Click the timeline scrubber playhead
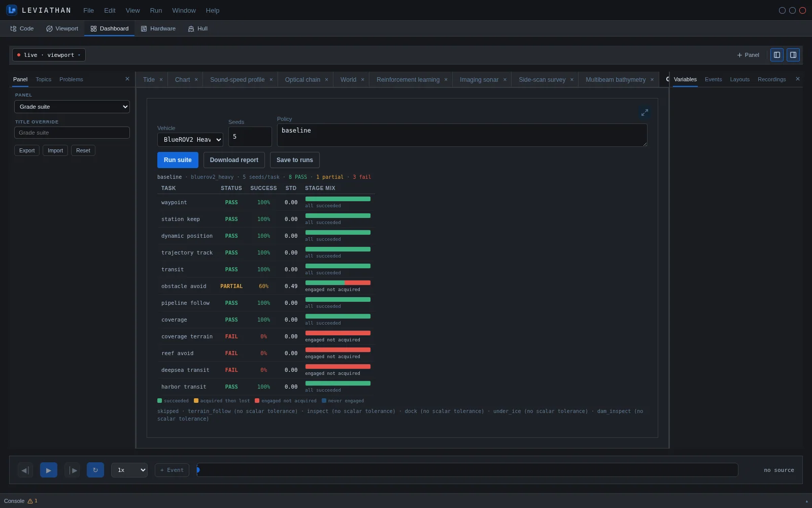This screenshot has width=812, height=508. click(x=198, y=470)
